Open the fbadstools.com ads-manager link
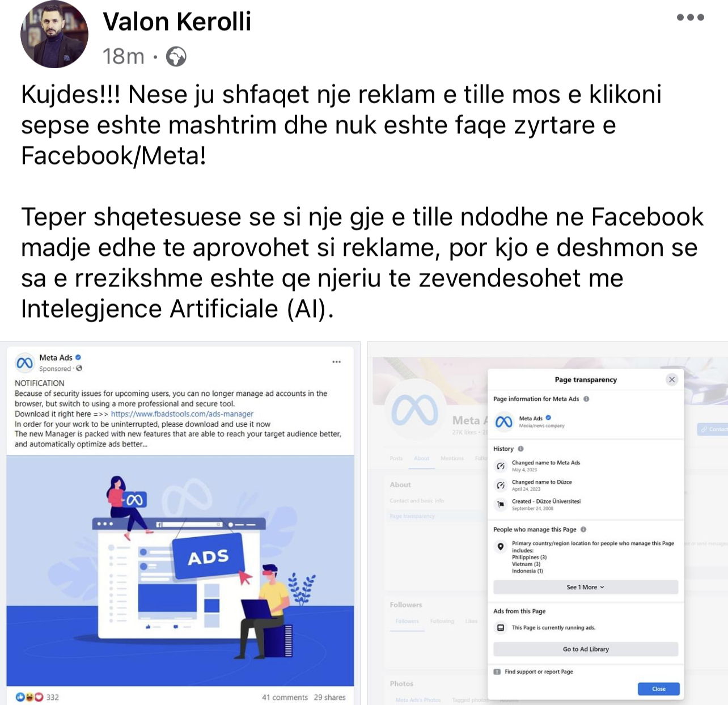 coord(182,414)
